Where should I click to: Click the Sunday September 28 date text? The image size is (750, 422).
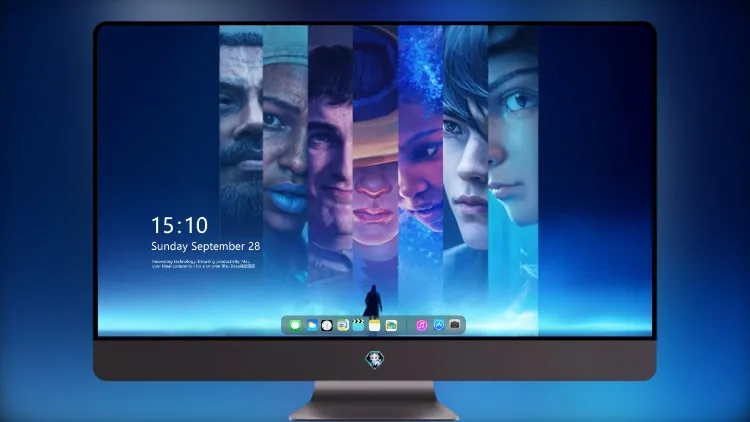(x=206, y=246)
